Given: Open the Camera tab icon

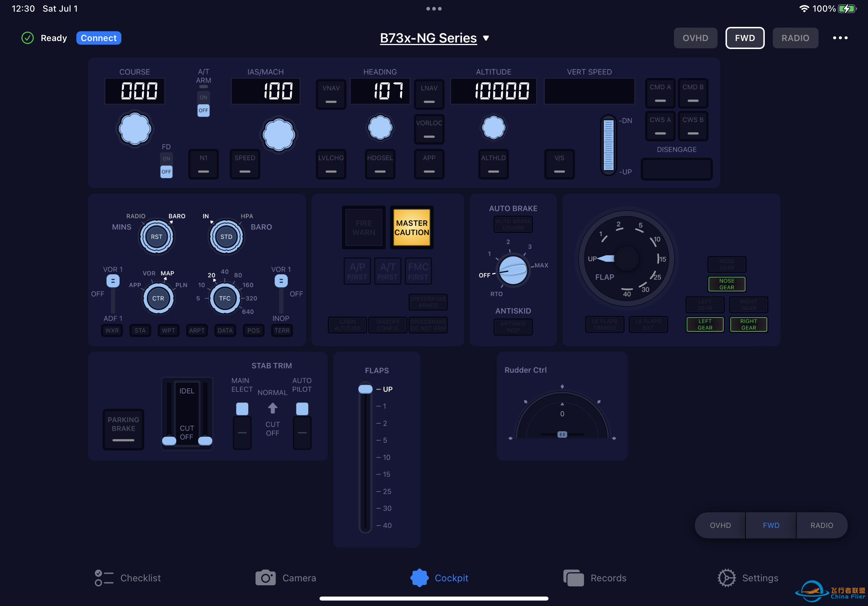Looking at the screenshot, I should [x=265, y=578].
